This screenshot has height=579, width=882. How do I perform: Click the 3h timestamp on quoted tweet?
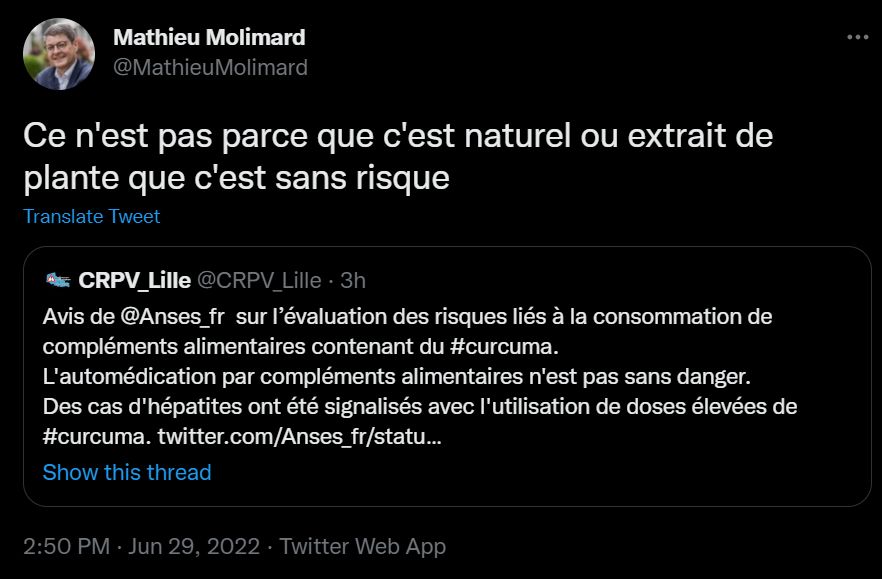click(354, 279)
